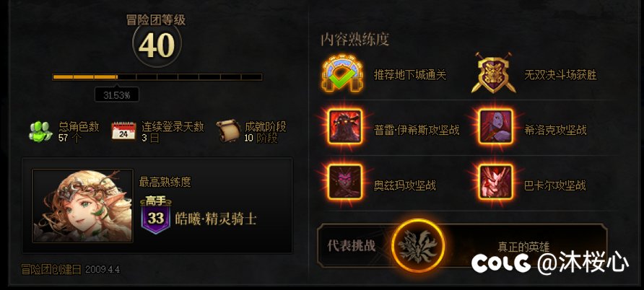Select the 希洛克攻坚战 raid icon
The height and width of the screenshot is (290, 644).
point(496,126)
